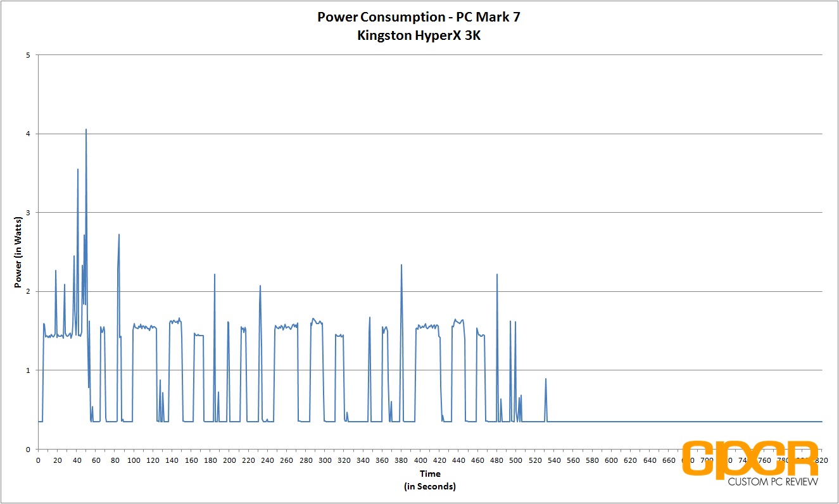Screen dimensions: 839x504
Task: Click the "3" tick label on the power axis
Action: 28,213
